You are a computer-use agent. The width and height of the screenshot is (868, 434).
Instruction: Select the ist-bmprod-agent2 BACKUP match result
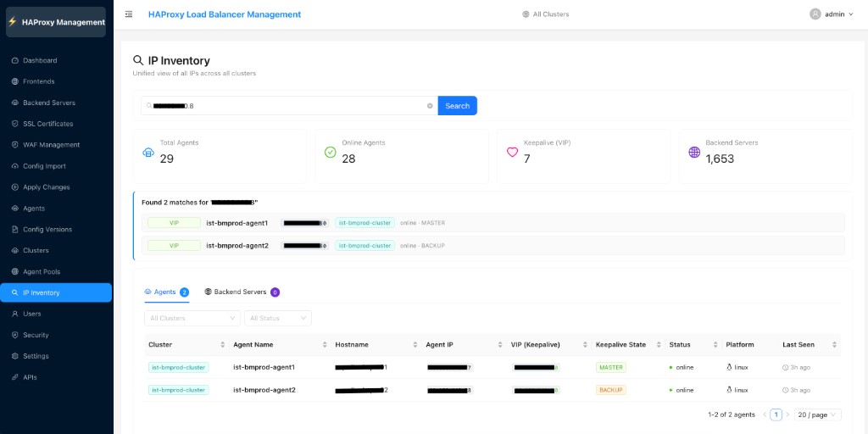point(493,245)
